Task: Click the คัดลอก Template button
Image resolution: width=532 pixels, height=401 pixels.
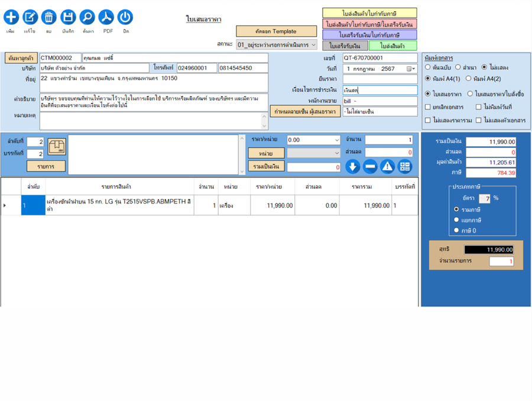Action: click(276, 31)
